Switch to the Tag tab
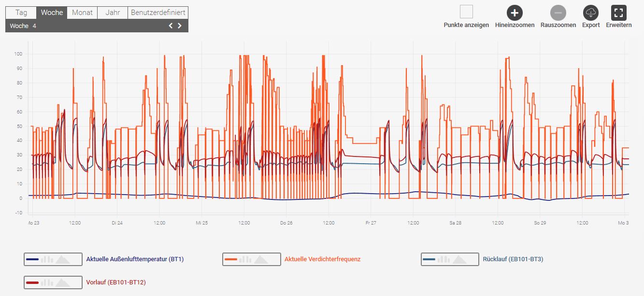Screen dimensions: 644x296 [x=21, y=13]
